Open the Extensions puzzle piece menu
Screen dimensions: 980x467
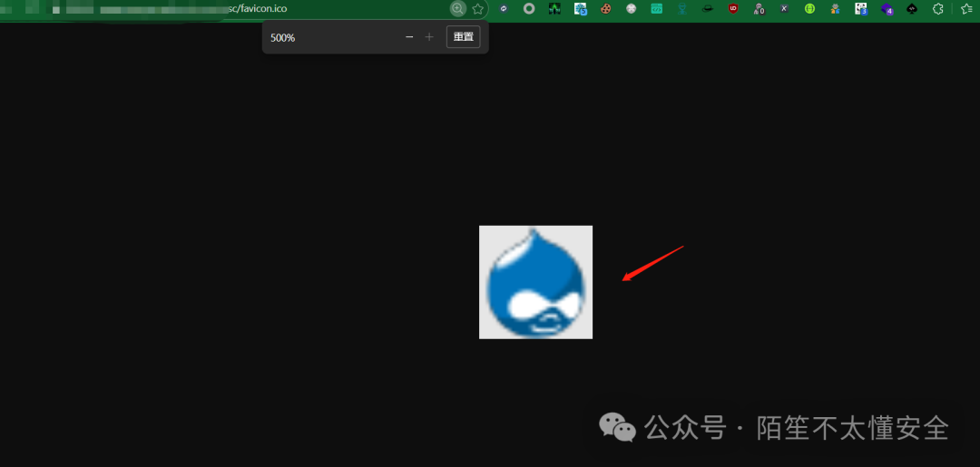[x=937, y=9]
